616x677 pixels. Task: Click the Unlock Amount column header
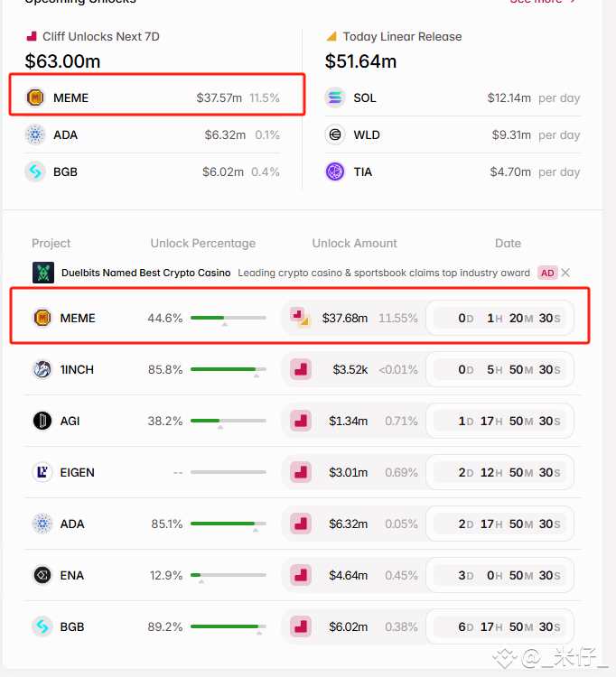coord(355,244)
